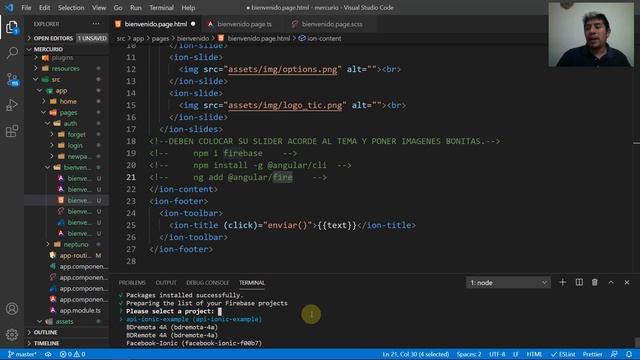Maximize panel size with caret icon

click(611, 282)
